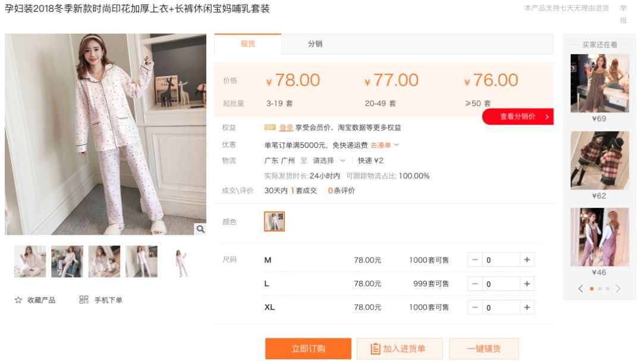642x364 pixels.
Task: Select the pink pajama color swatch
Action: tap(274, 221)
